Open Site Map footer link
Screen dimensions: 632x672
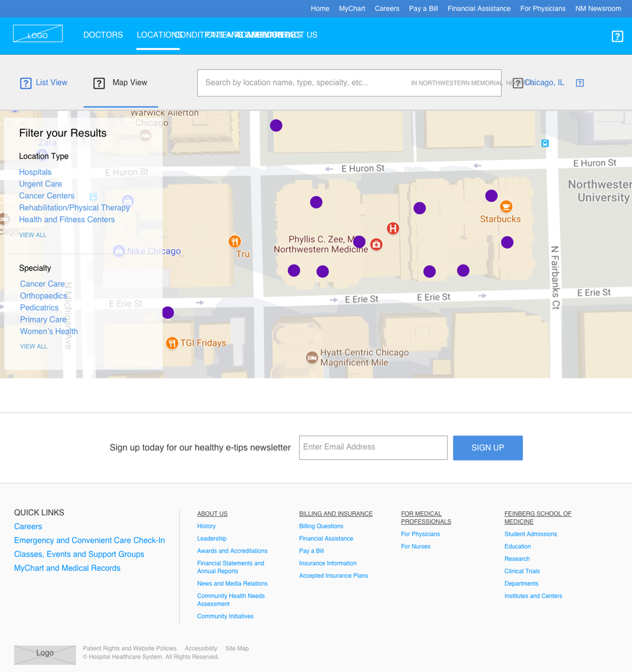point(237,648)
